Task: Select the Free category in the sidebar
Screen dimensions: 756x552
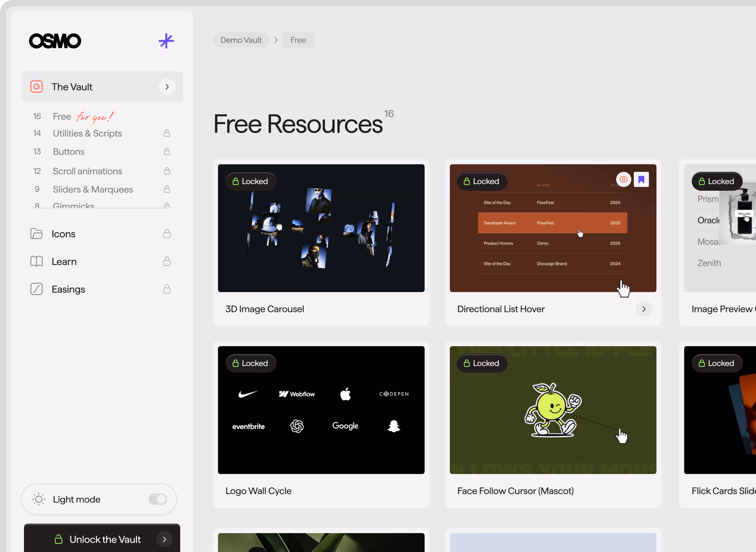Action: tap(62, 116)
